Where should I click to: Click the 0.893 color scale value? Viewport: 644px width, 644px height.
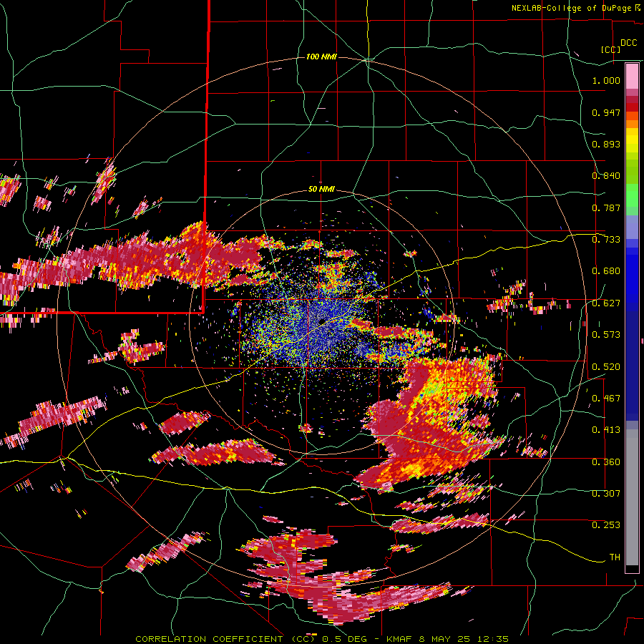[x=606, y=144]
